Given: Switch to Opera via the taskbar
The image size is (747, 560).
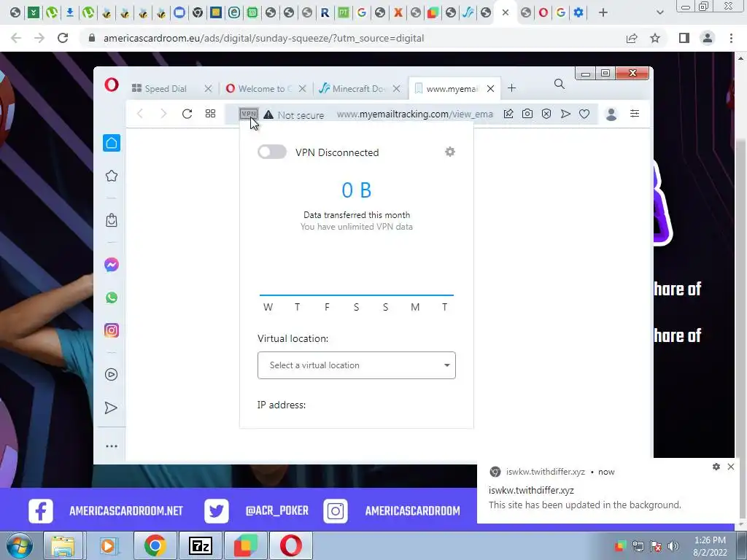Looking at the screenshot, I should coord(291,545).
